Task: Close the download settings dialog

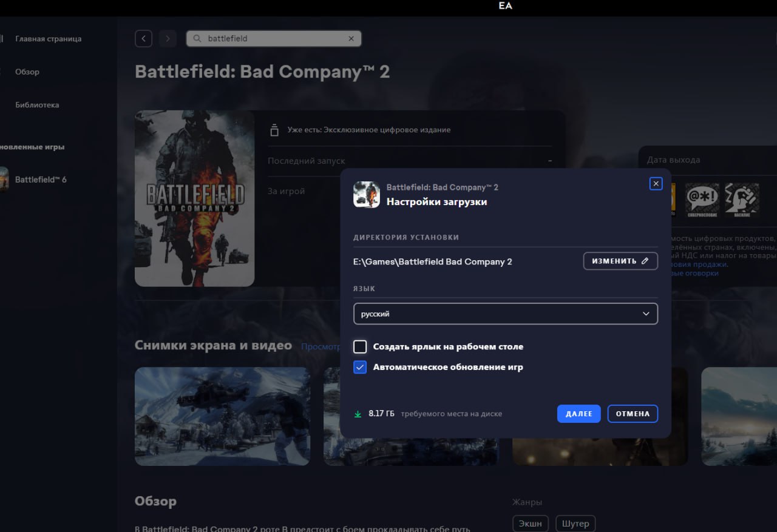Action: (656, 184)
